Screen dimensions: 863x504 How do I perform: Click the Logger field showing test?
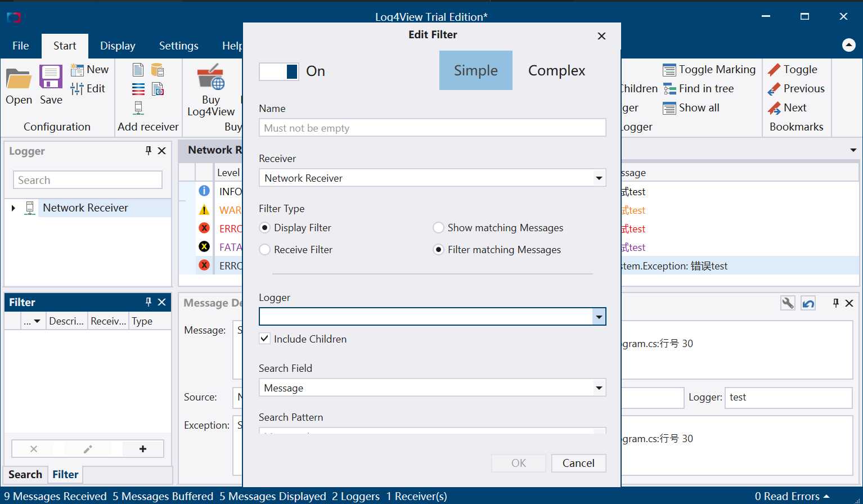788,397
